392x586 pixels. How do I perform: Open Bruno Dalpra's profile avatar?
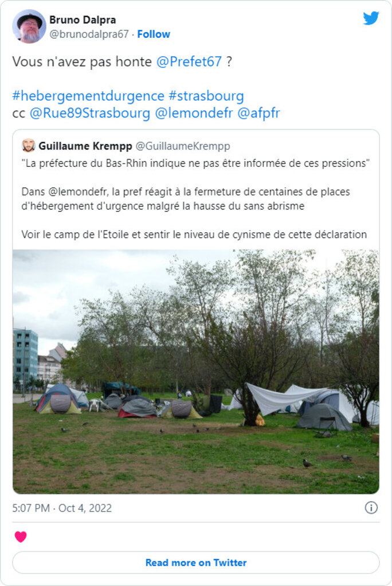29,26
